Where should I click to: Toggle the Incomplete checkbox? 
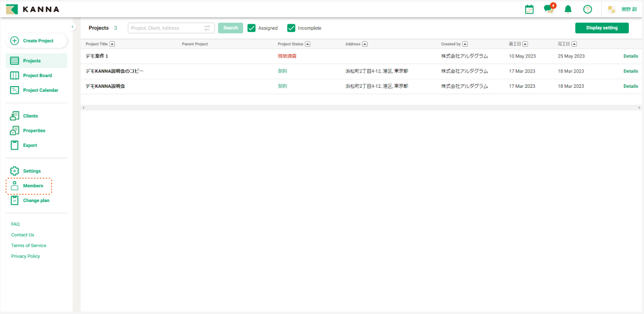pyautogui.click(x=291, y=28)
